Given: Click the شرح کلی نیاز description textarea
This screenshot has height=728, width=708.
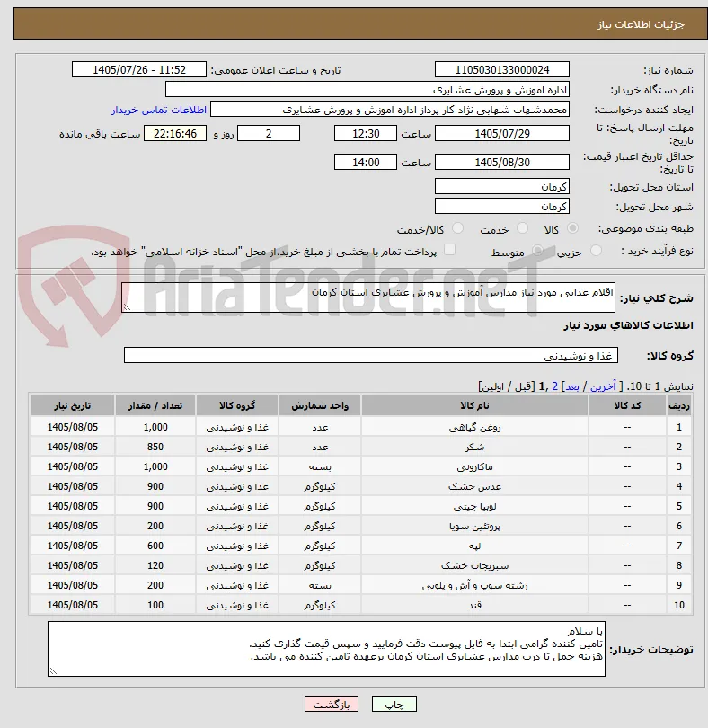Looking at the screenshot, I should 368,297.
